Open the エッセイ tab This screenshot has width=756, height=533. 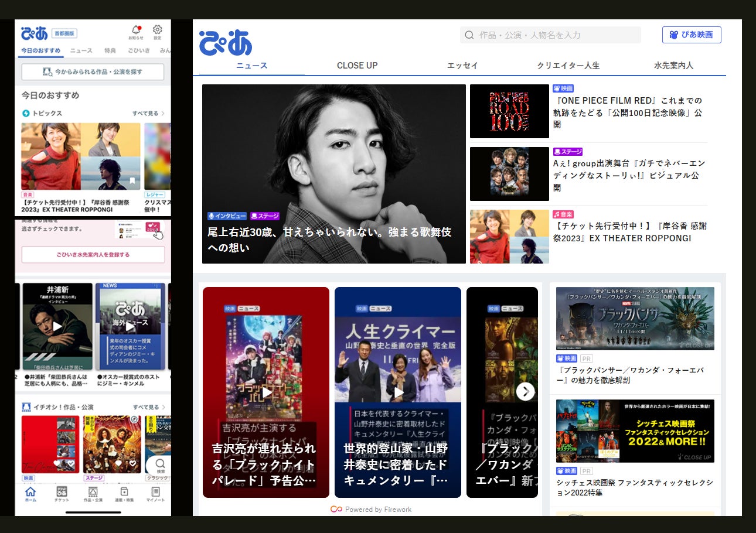(463, 66)
